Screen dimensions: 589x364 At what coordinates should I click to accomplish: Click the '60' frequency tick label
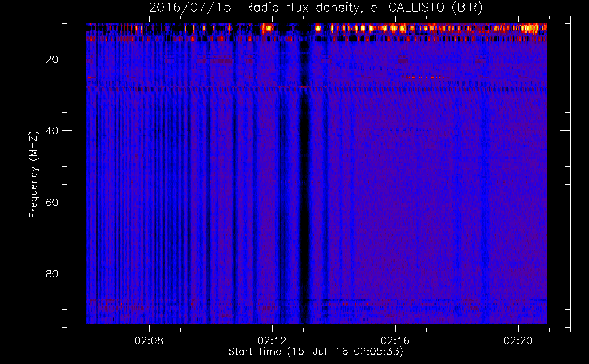52,202
